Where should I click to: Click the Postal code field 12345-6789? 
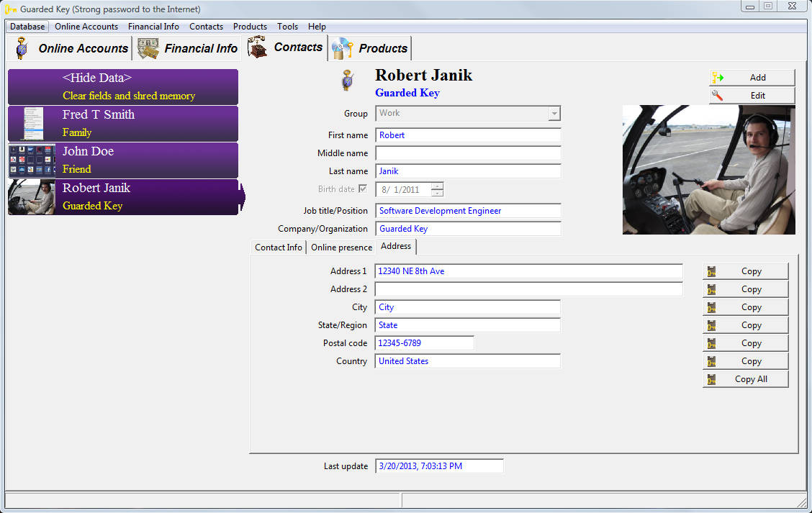[x=424, y=343]
